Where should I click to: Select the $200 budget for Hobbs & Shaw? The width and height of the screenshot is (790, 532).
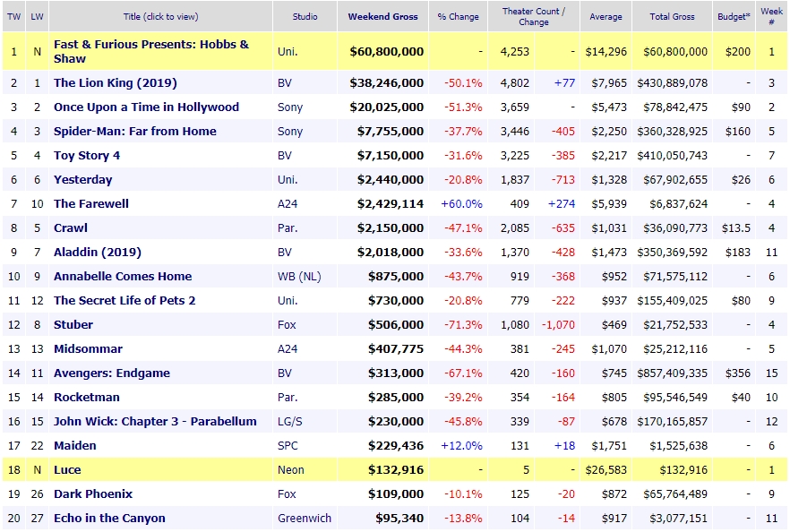tap(738, 51)
